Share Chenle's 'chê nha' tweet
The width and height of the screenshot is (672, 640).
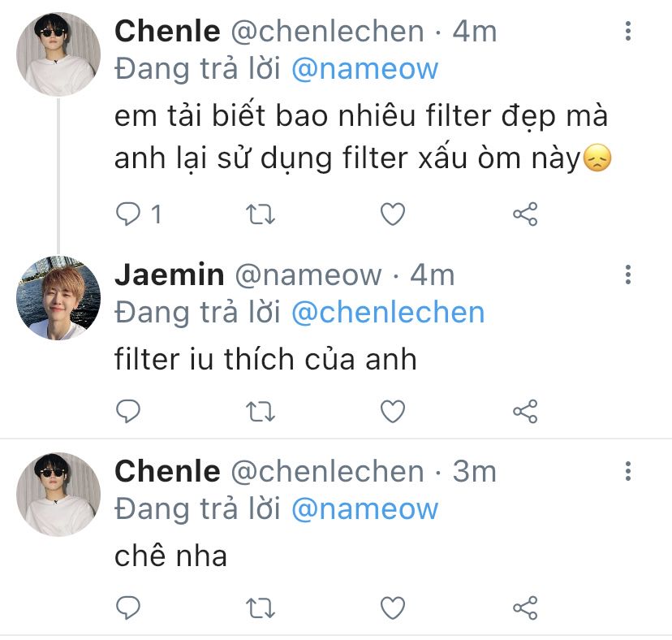pyautogui.click(x=525, y=607)
